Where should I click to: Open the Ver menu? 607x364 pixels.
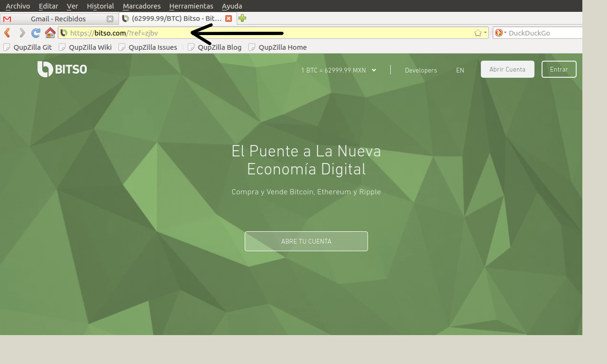click(73, 6)
